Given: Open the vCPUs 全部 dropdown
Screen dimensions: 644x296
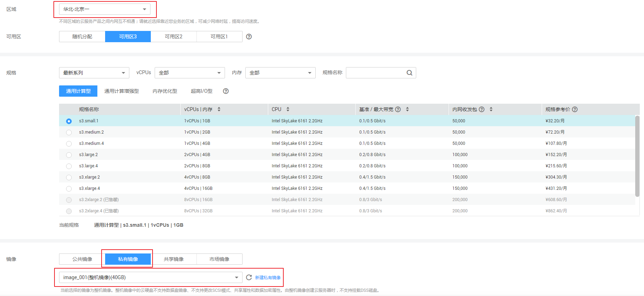Looking at the screenshot, I should click(x=190, y=73).
